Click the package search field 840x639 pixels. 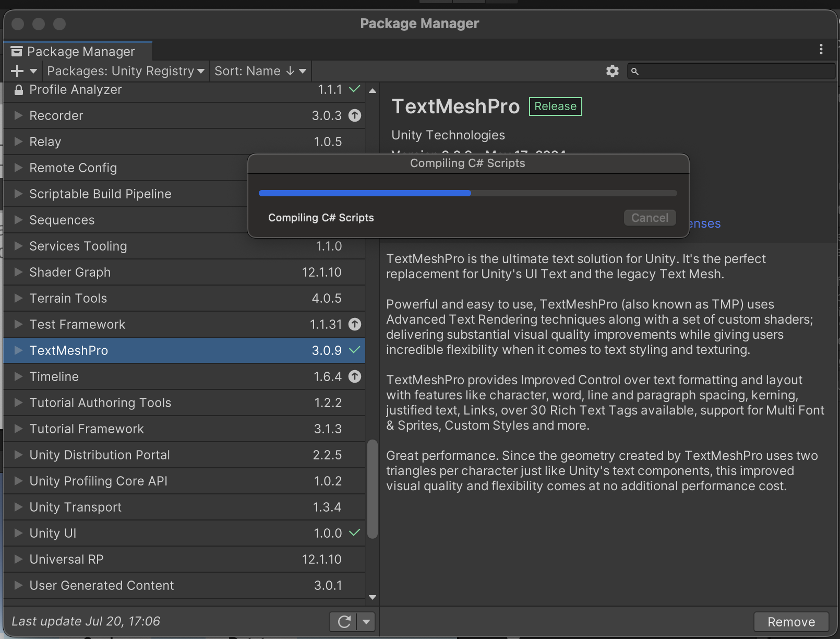click(x=731, y=71)
